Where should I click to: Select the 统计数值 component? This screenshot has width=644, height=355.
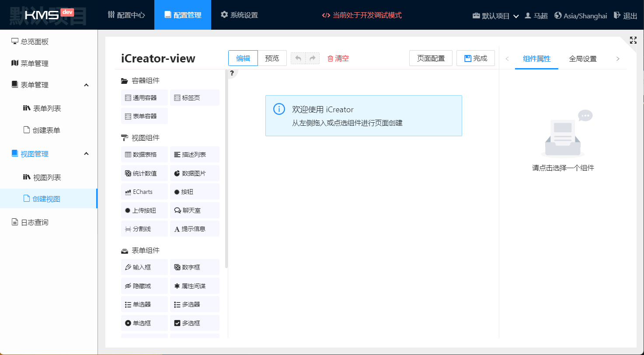(144, 173)
